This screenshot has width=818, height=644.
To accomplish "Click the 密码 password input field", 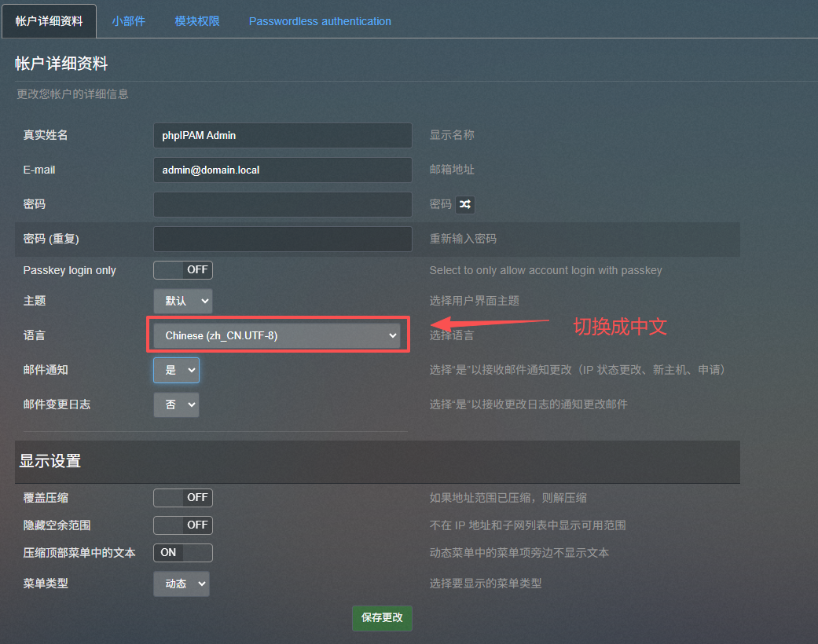I will pyautogui.click(x=283, y=204).
